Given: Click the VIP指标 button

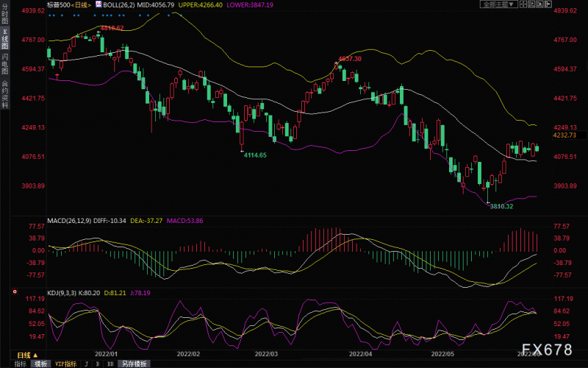Looking at the screenshot, I should 64,364.
